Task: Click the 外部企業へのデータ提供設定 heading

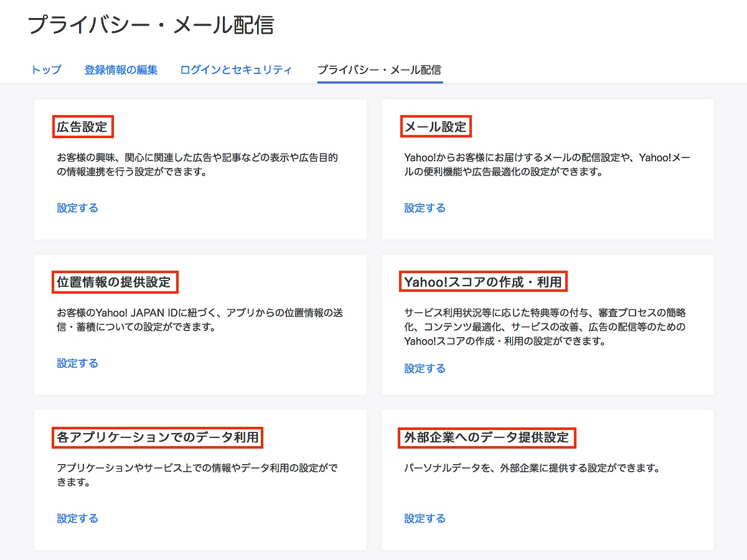Action: tap(487, 437)
